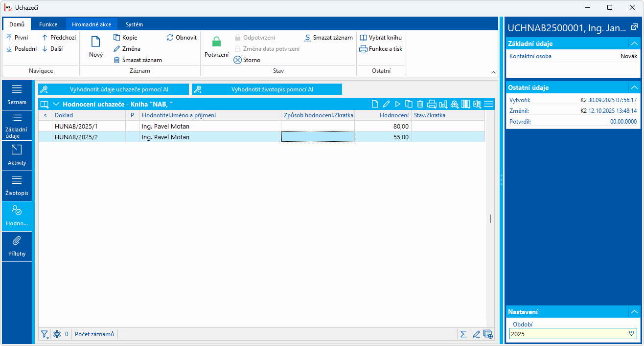Click Doklad column header
Viewport: 644px width, 346px height.
click(89, 115)
